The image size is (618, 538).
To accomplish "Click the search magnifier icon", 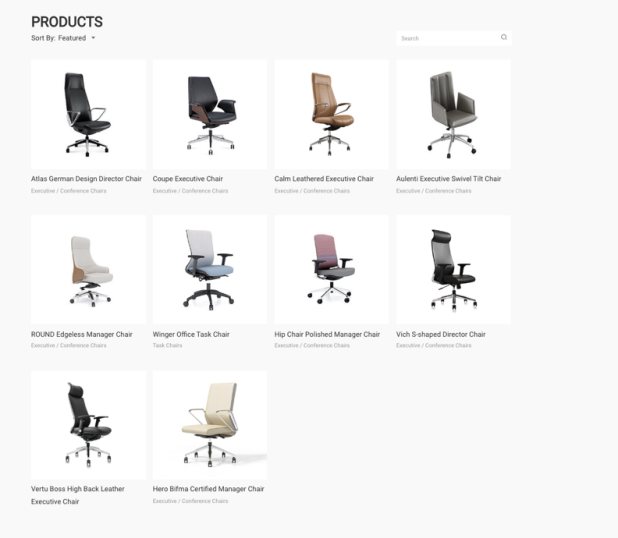I will coord(504,37).
